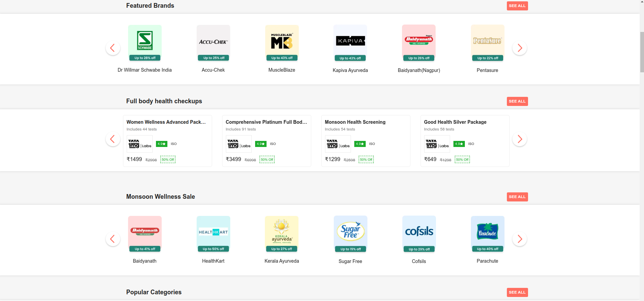Click the 4.9 star rating on Monsoon Health Screening card
This screenshot has width=644, height=301.
click(360, 144)
